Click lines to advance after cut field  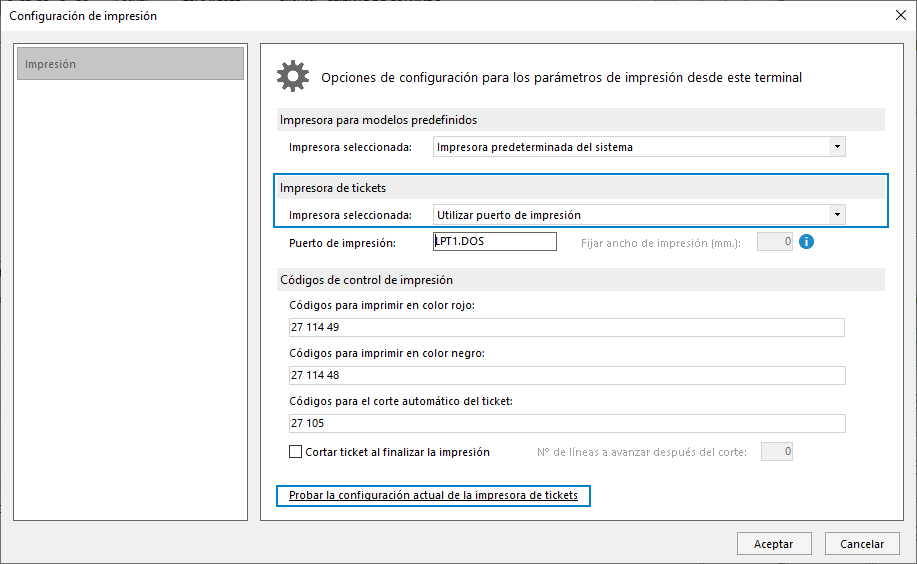[x=777, y=451]
